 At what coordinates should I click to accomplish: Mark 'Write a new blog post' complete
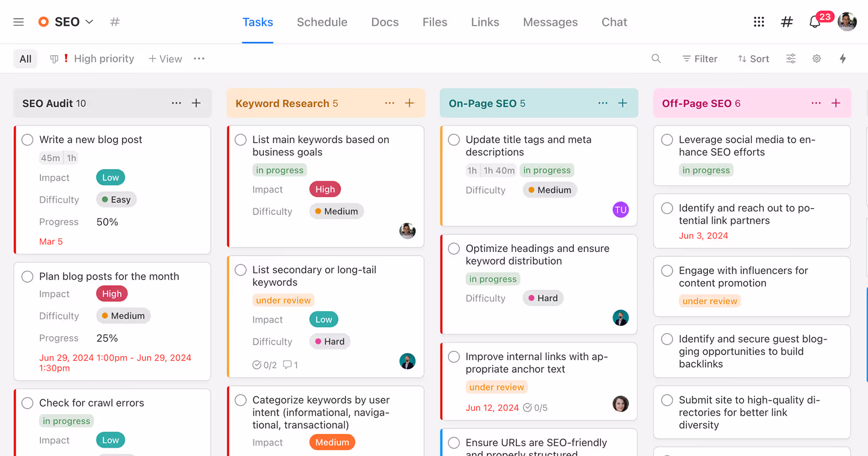tap(28, 140)
